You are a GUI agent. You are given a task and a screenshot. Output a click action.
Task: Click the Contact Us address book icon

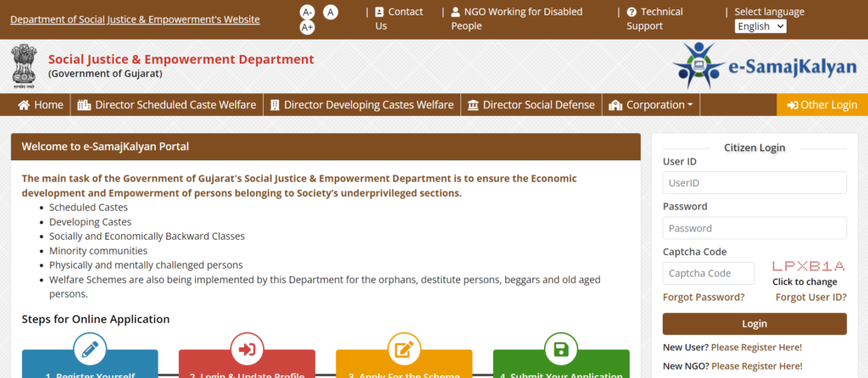coord(379,12)
